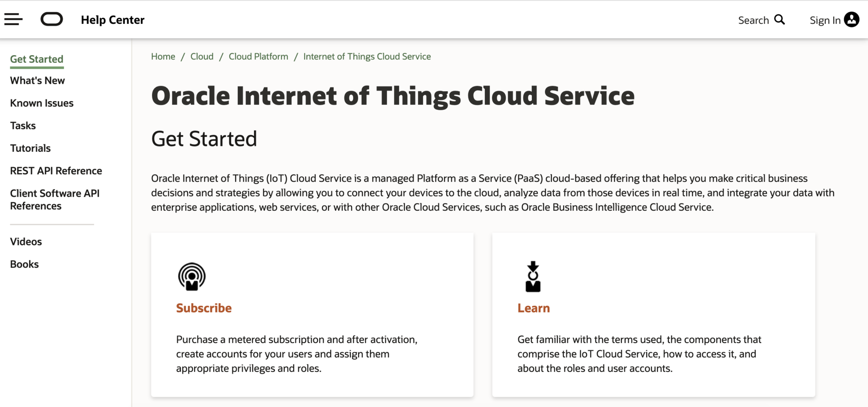Select What's New in the sidebar
Screen dimensions: 868x407
click(x=37, y=80)
